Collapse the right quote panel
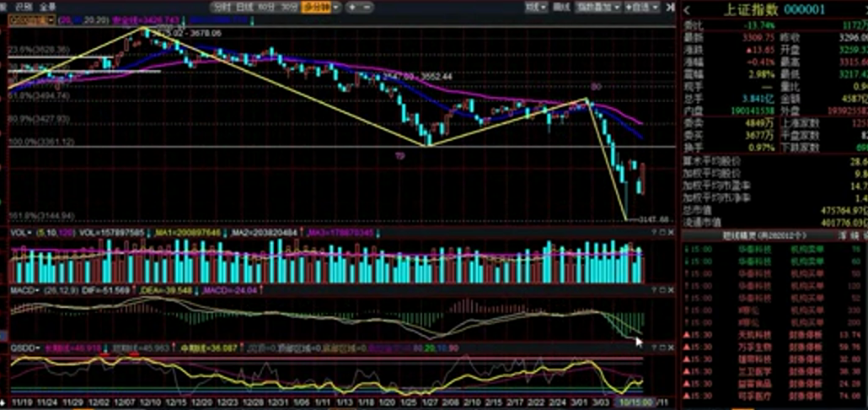 point(670,8)
